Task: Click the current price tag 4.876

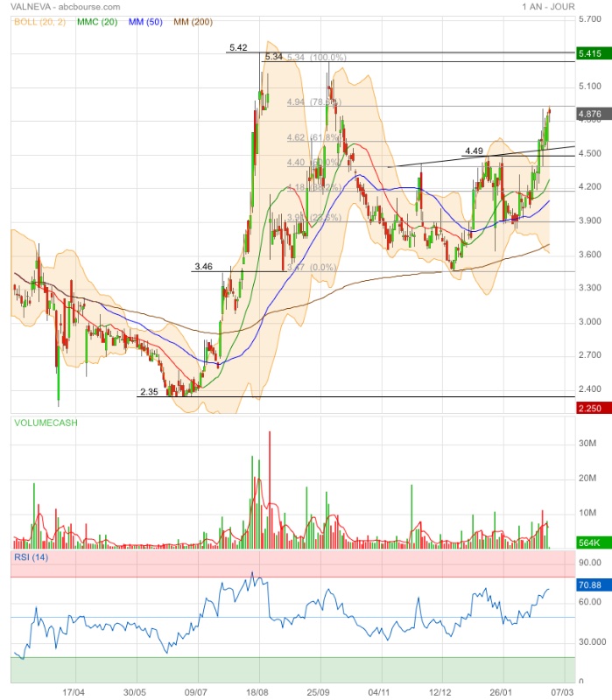Action: (594, 114)
